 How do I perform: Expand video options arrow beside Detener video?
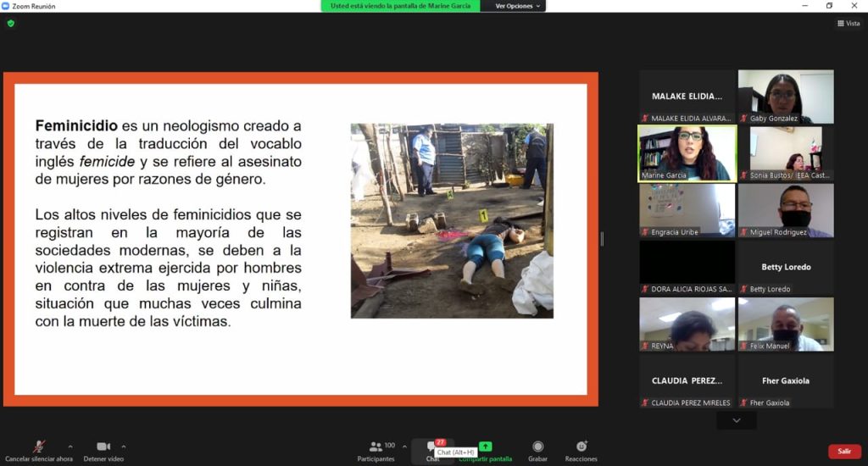point(124,447)
